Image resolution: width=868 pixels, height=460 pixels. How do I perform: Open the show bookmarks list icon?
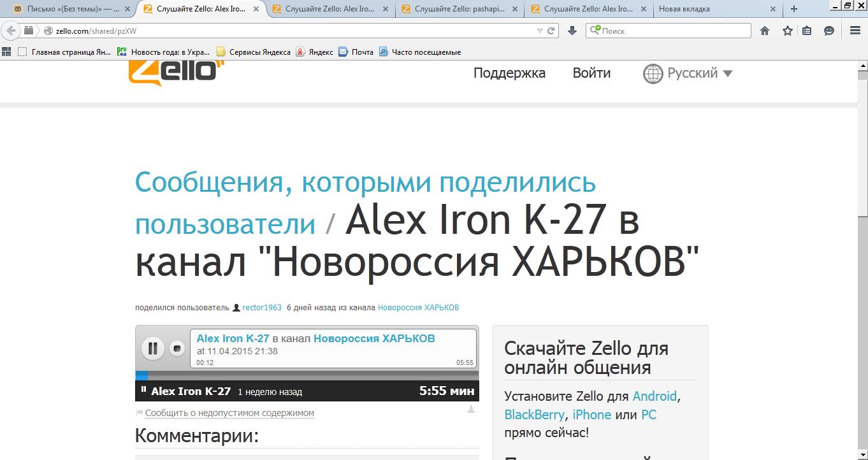tap(807, 31)
